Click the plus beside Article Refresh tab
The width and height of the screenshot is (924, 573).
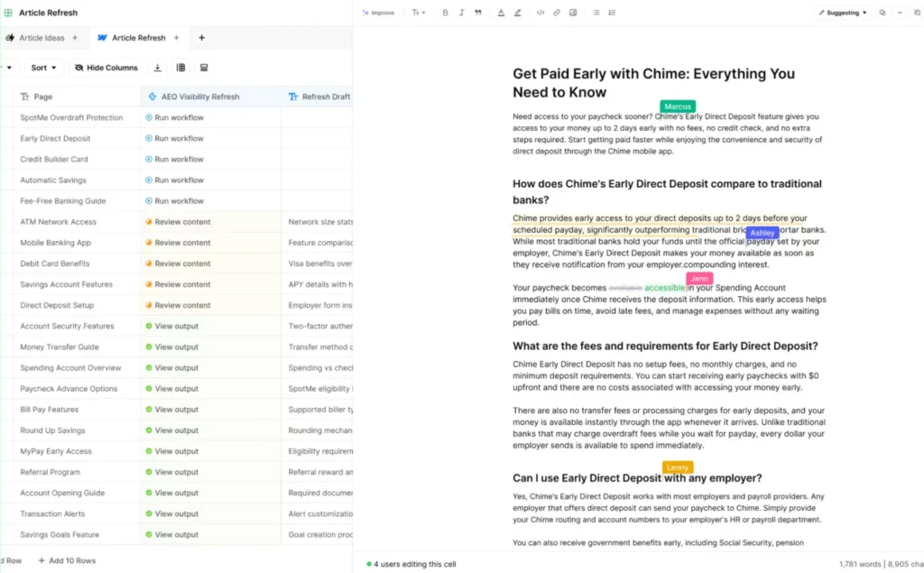click(x=176, y=38)
